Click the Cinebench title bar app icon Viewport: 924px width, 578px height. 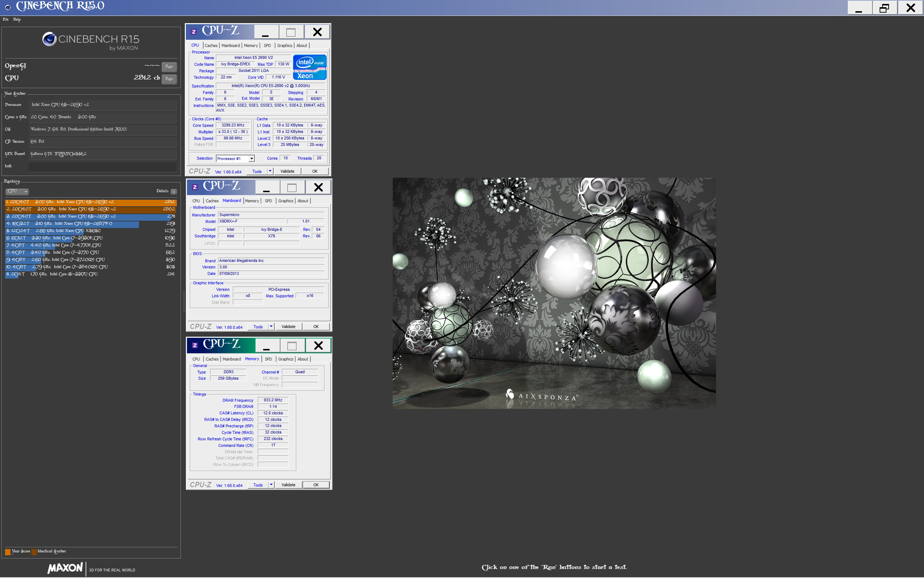tap(8, 7)
